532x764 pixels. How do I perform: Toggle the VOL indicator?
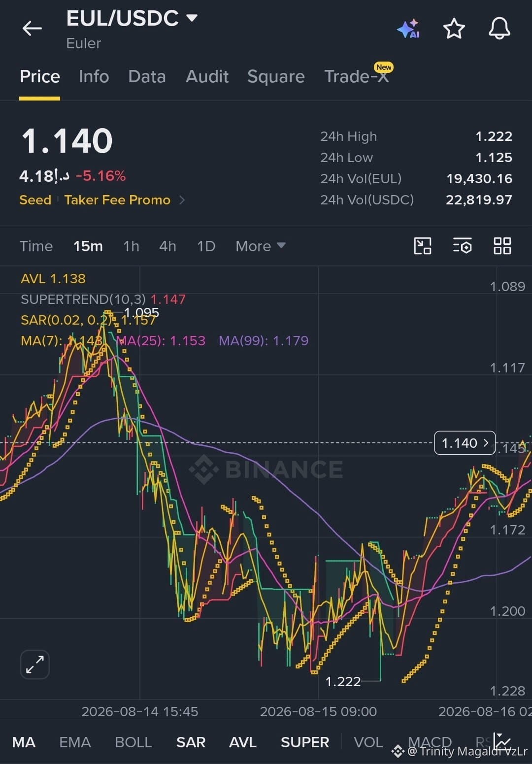[x=368, y=742]
